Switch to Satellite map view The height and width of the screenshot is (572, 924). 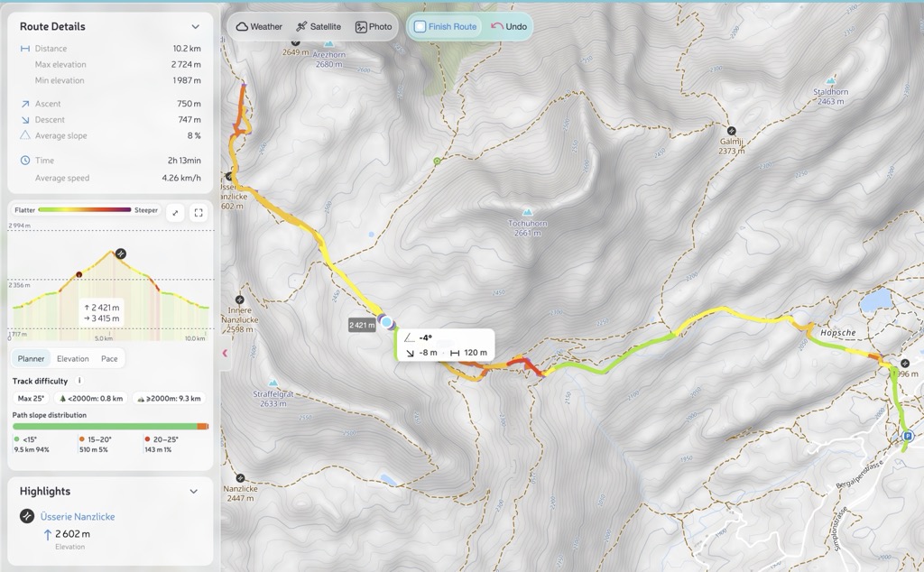319,26
